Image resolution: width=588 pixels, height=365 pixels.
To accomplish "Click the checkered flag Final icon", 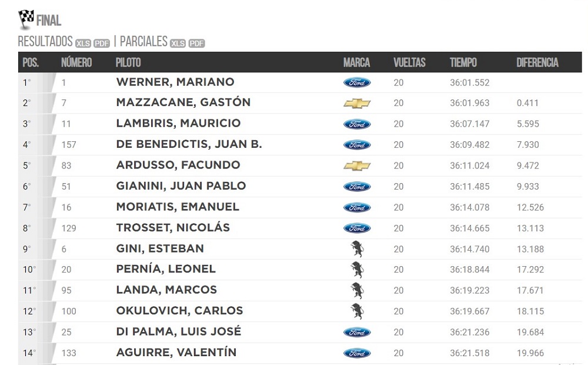I will [26, 18].
